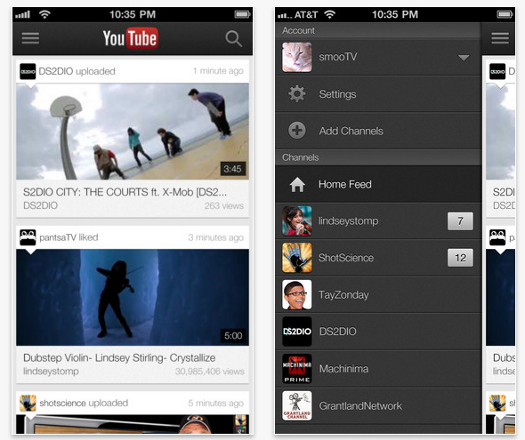Play Dubstep Violin video thumbnail
The image size is (525, 440).
click(x=133, y=297)
